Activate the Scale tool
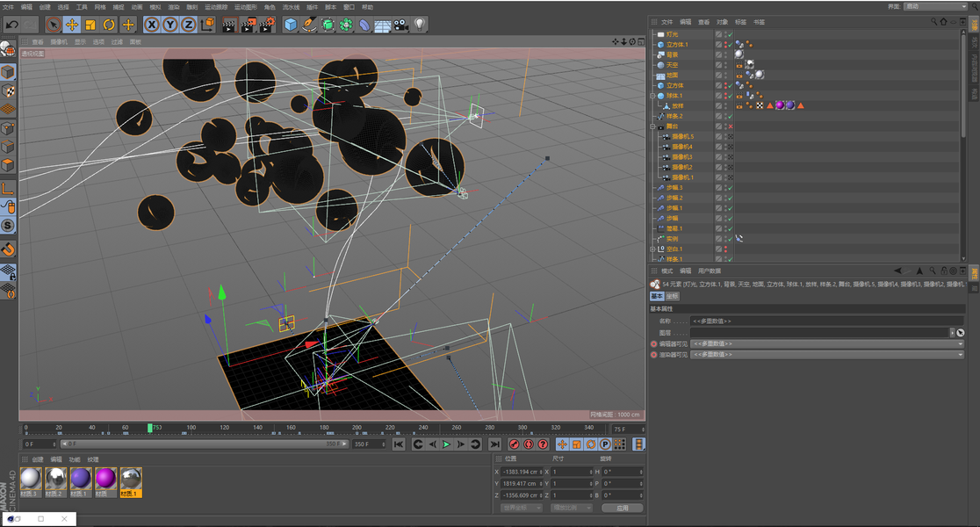This screenshot has width=980, height=527. tap(90, 25)
